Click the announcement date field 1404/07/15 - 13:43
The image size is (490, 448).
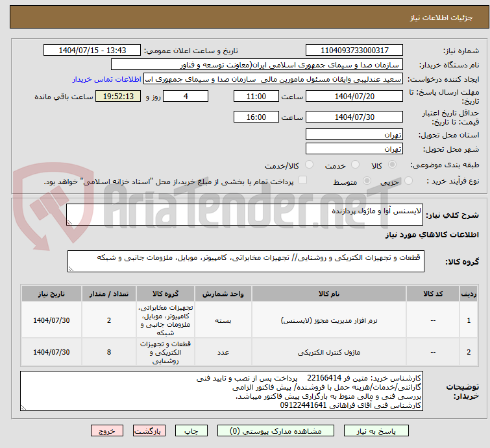click(x=92, y=51)
